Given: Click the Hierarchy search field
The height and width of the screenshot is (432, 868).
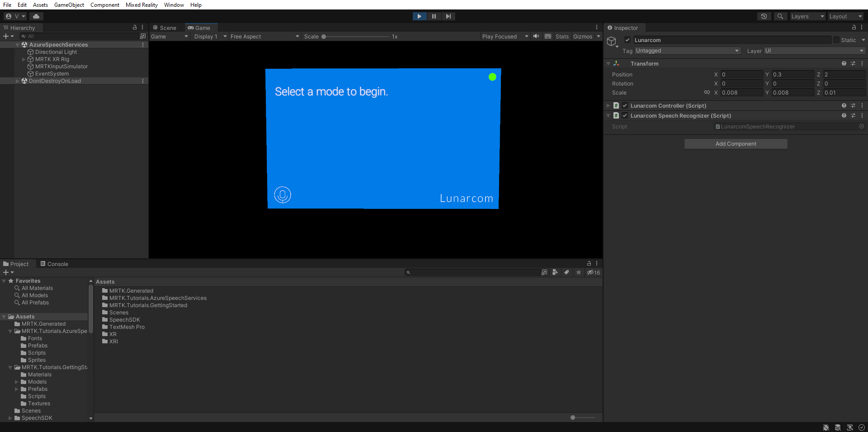Looking at the screenshot, I should pyautogui.click(x=80, y=36).
